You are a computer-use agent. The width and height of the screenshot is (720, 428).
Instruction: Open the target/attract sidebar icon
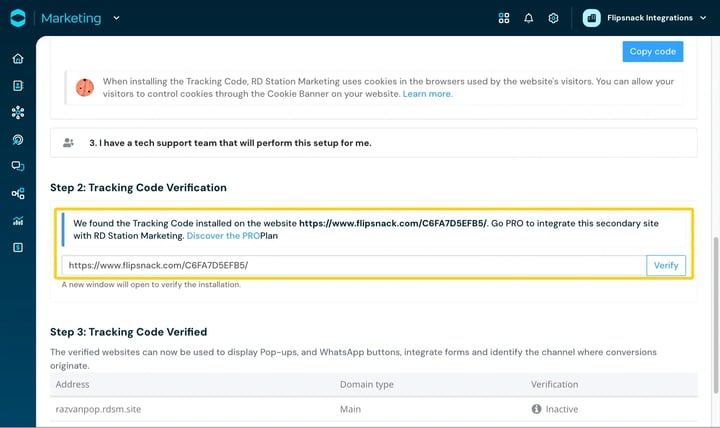17,140
